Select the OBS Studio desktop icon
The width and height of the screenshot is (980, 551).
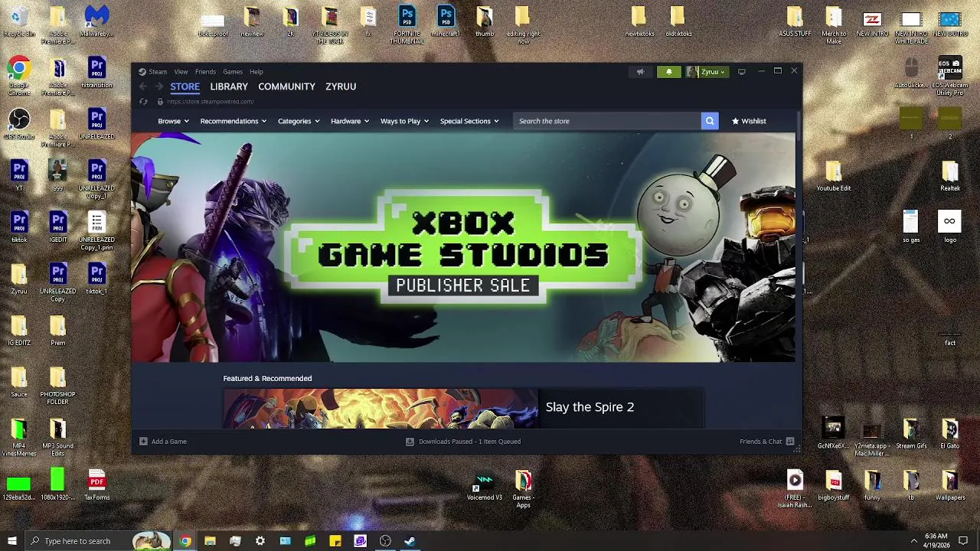pyautogui.click(x=19, y=125)
